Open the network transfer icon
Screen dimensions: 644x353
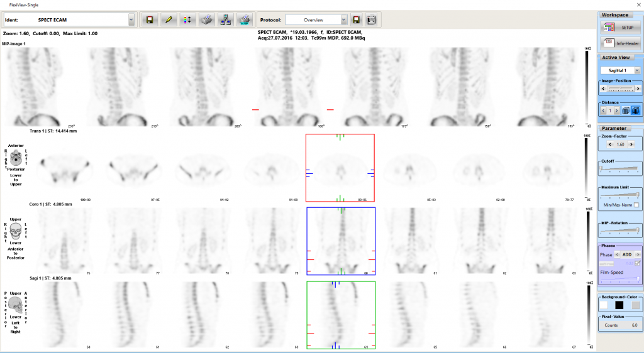click(226, 20)
